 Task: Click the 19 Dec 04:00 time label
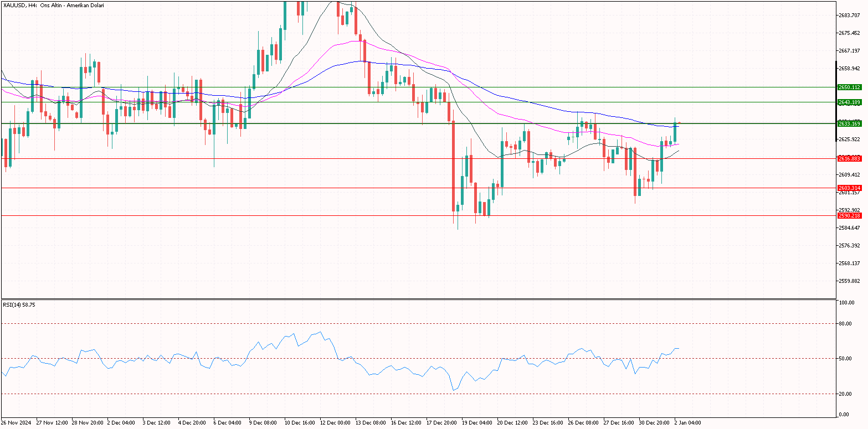pos(476,423)
